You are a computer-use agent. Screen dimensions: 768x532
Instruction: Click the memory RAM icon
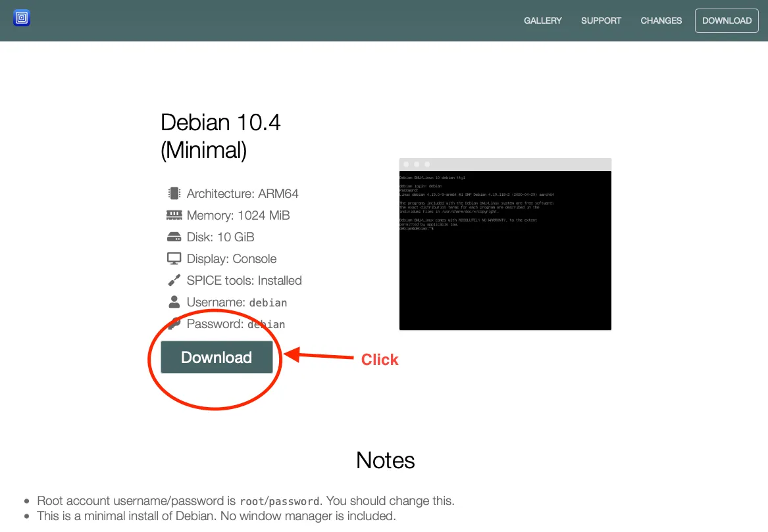[x=174, y=215]
